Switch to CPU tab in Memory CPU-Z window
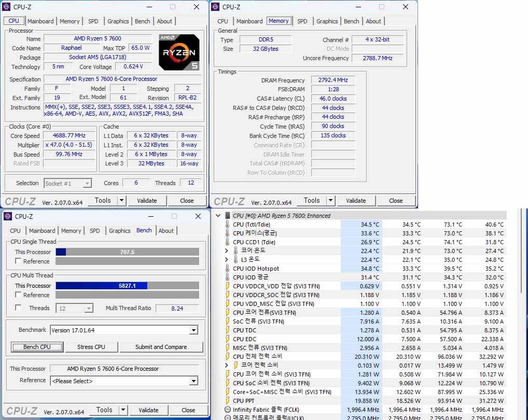 point(223,21)
